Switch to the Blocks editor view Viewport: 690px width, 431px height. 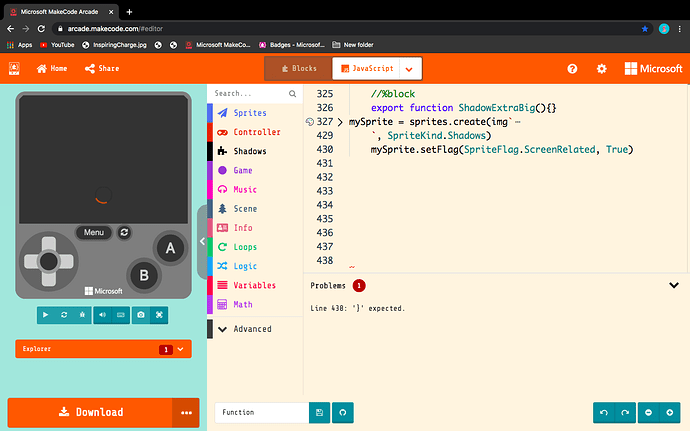pyautogui.click(x=297, y=68)
